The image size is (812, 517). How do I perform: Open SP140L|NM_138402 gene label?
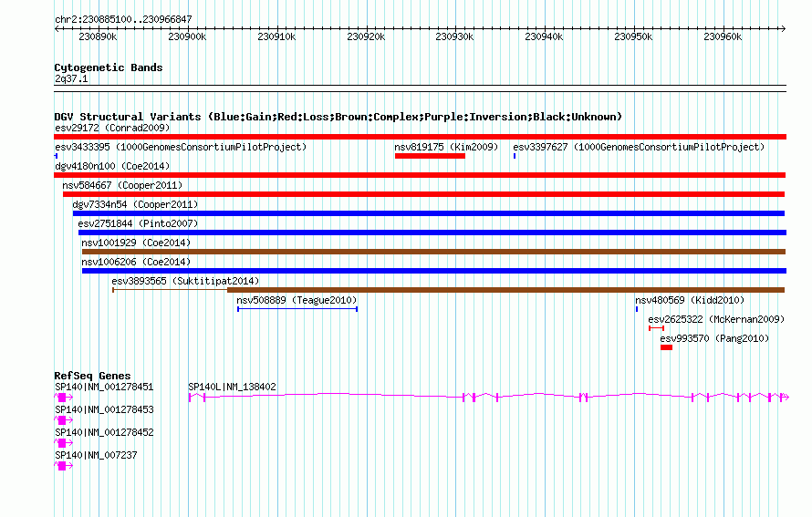tap(232, 388)
